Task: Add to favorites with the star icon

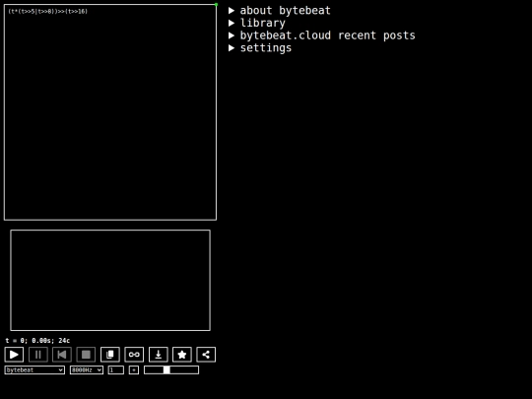Action: point(182,355)
